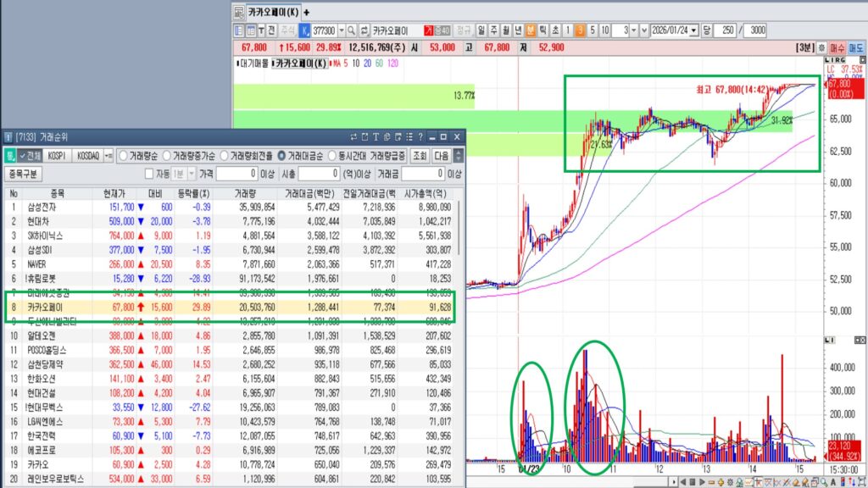Add a new chart tab with plus
The height and width of the screenshot is (488, 868).
click(x=307, y=12)
